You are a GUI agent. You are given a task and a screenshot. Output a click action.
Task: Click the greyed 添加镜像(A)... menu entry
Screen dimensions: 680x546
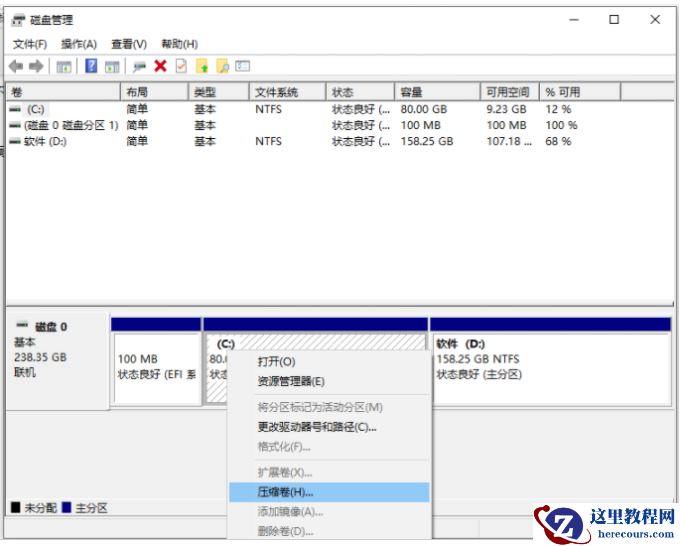pyautogui.click(x=329, y=512)
